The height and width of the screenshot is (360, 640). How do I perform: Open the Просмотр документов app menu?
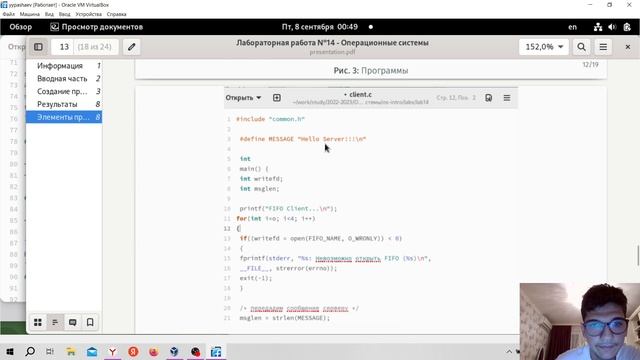97,27
